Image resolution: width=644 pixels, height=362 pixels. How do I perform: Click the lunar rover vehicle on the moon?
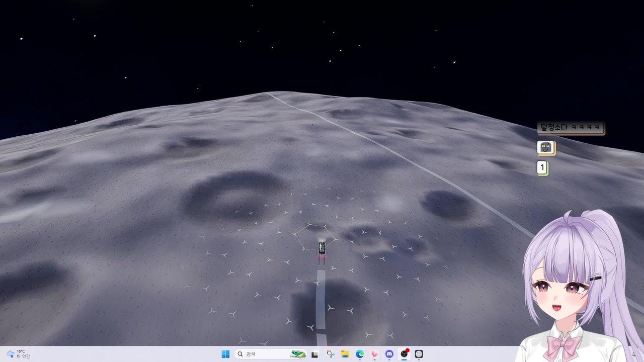click(321, 247)
